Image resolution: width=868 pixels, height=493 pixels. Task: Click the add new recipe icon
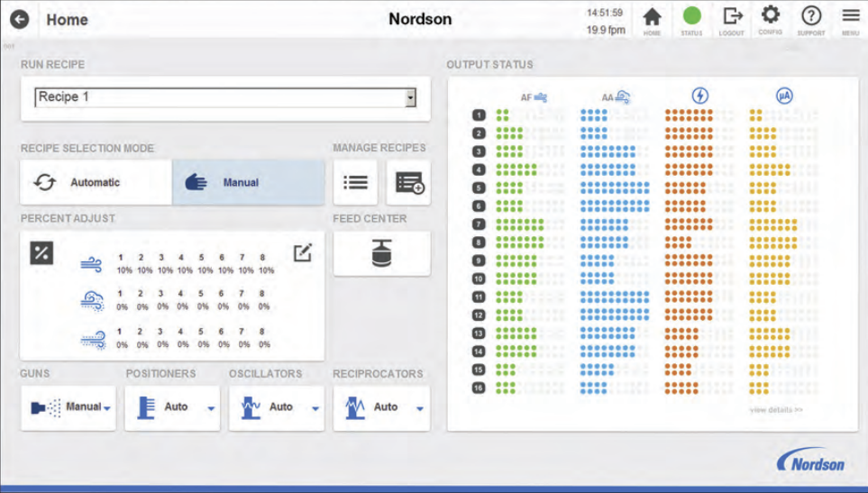408,182
